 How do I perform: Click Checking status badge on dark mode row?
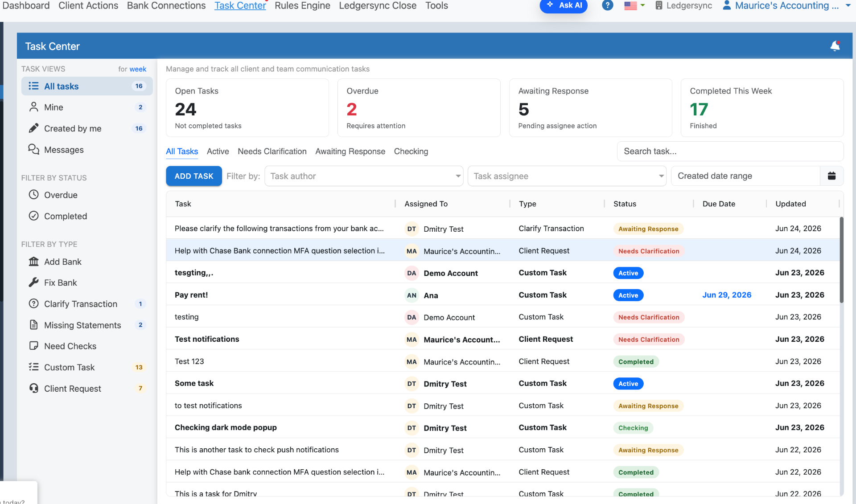tap(633, 428)
